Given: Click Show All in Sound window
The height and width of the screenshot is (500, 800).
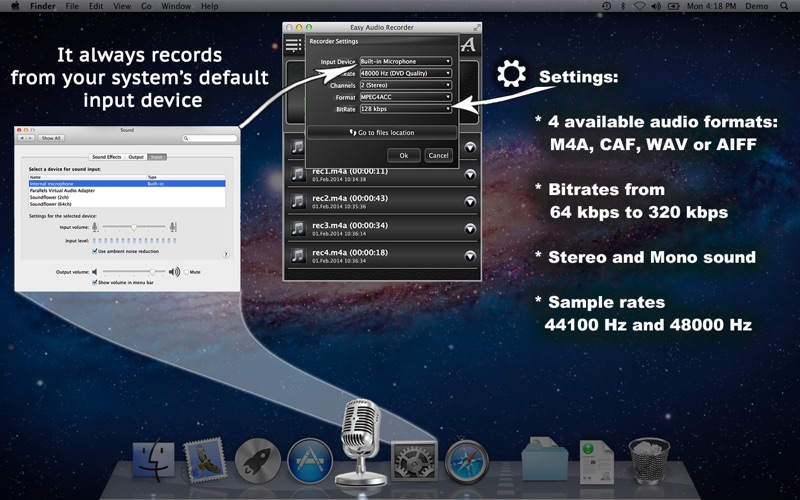Looking at the screenshot, I should tap(51, 138).
